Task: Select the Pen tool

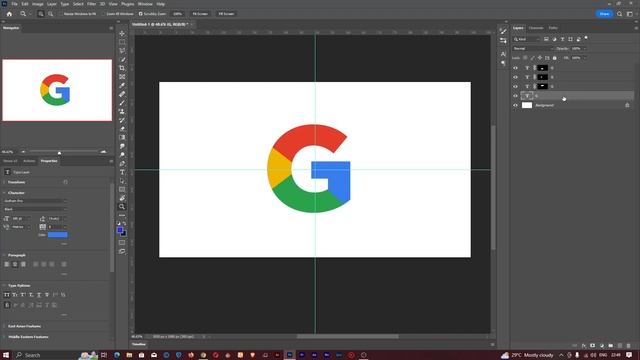Action: tap(122, 164)
